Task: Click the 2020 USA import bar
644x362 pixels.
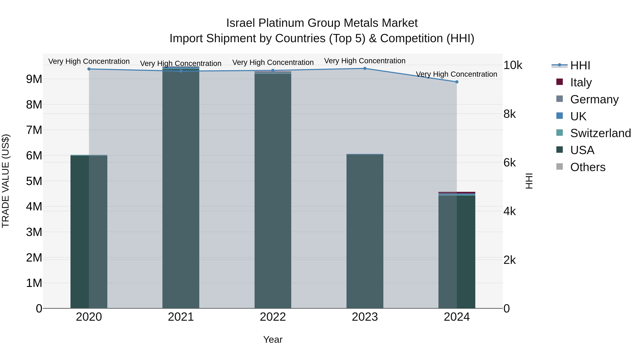Action: tap(89, 232)
